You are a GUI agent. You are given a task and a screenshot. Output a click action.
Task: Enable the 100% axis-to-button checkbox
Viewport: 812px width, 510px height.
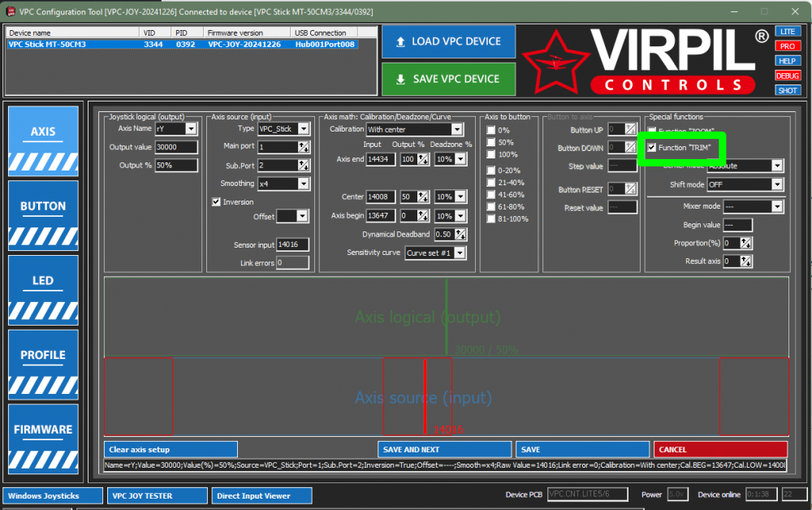491,154
